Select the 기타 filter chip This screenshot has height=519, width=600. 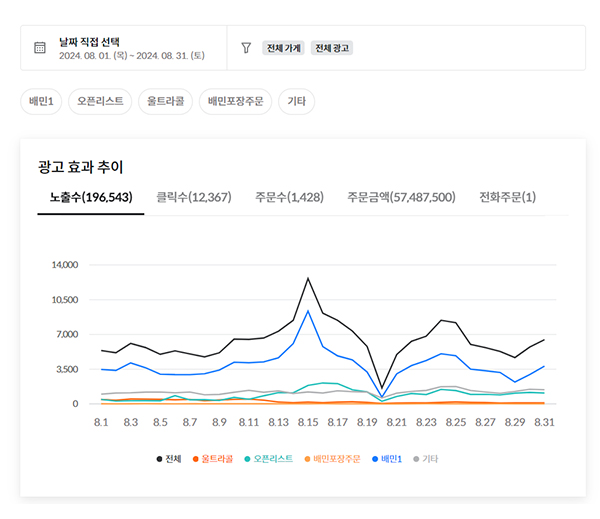coord(296,101)
